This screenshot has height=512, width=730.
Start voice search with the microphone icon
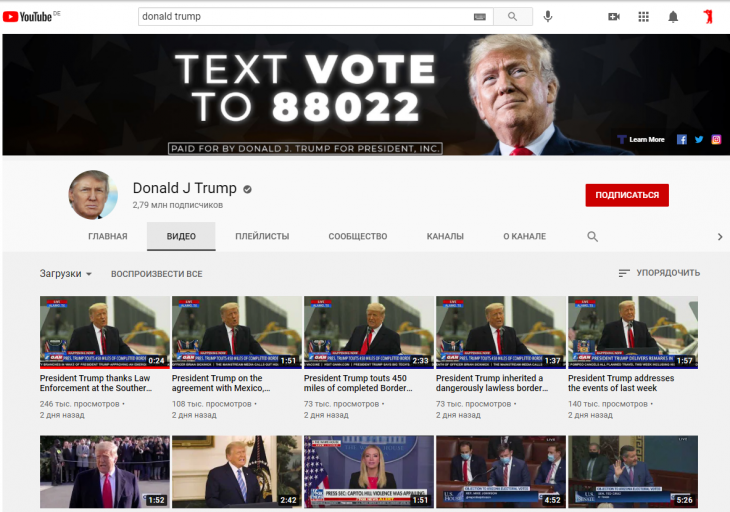tap(548, 17)
